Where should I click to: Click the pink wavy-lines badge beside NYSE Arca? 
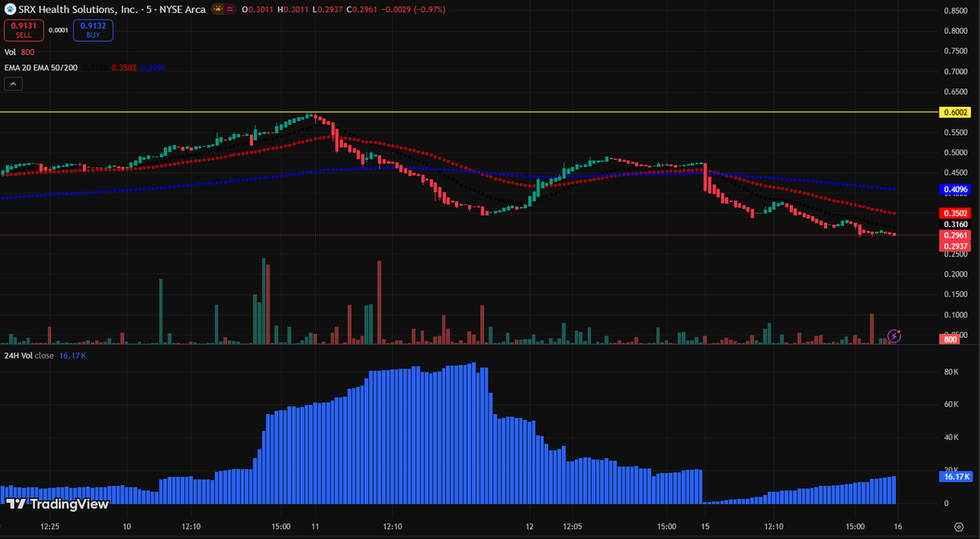[232, 10]
